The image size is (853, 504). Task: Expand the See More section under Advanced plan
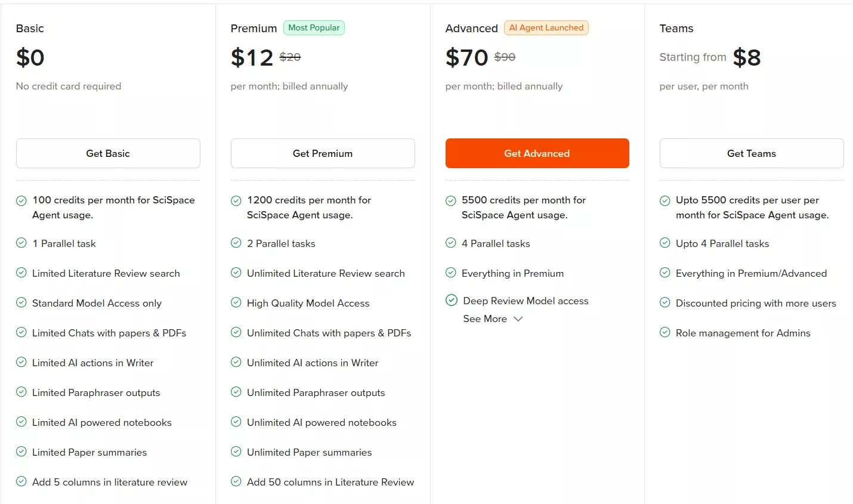click(x=484, y=319)
